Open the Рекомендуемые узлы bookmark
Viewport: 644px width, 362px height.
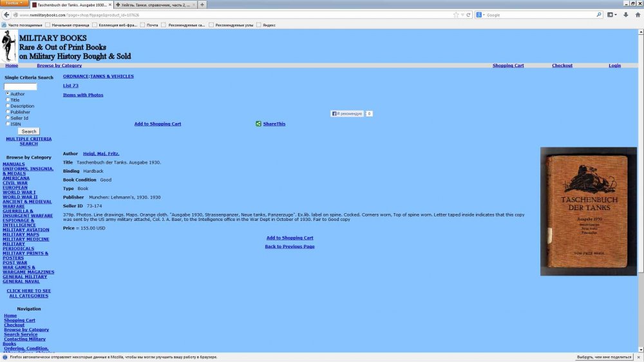click(231, 25)
